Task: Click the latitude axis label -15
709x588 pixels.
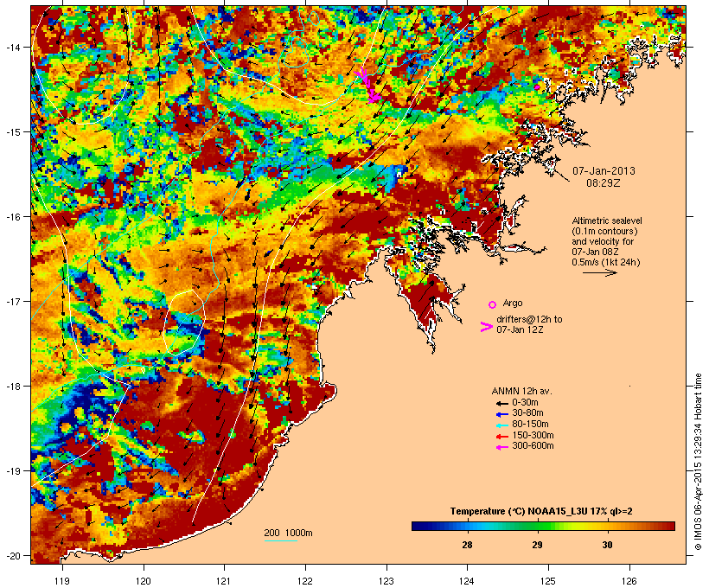Action: click(12, 132)
